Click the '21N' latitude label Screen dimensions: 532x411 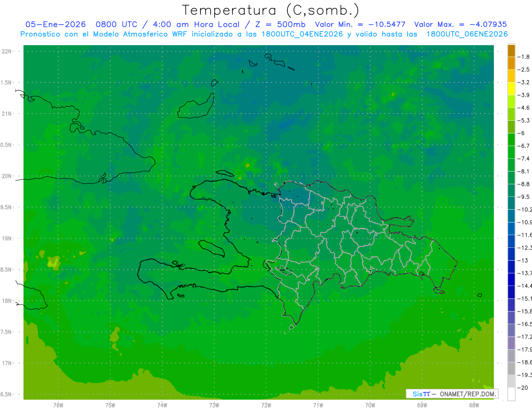click(x=6, y=114)
